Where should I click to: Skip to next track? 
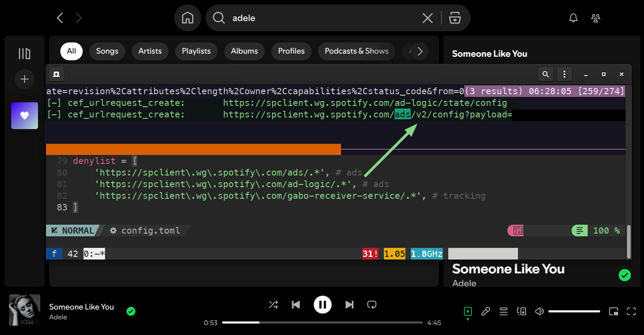pyautogui.click(x=349, y=305)
